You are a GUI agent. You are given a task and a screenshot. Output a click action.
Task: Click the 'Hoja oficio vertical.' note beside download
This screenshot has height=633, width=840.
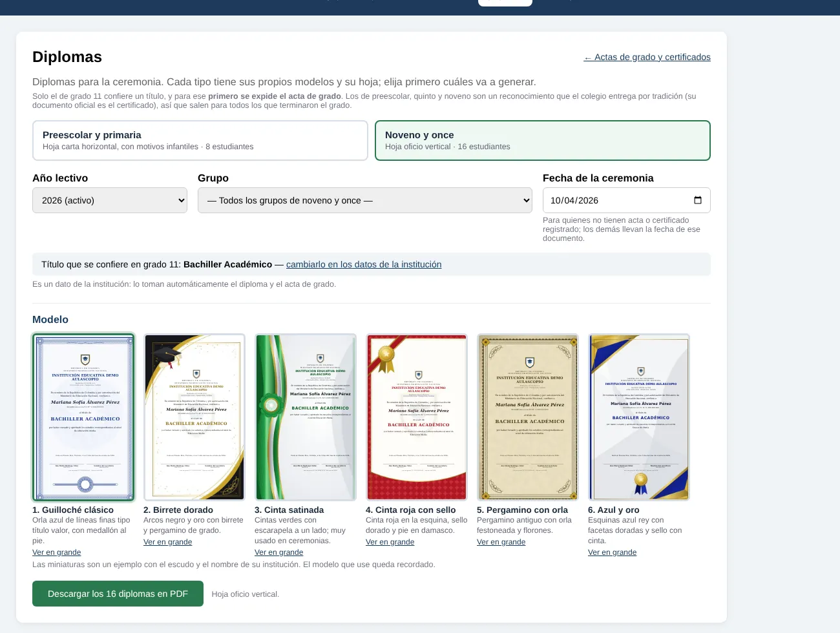(x=246, y=594)
